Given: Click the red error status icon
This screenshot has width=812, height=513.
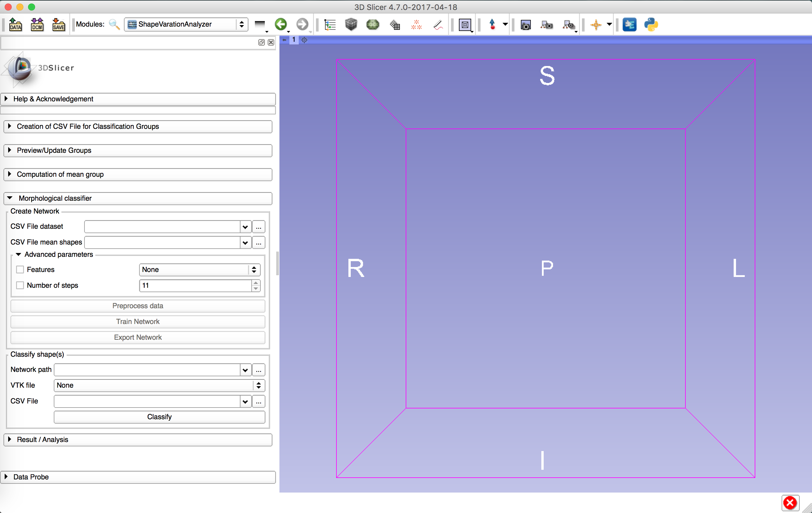Looking at the screenshot, I should (790, 503).
